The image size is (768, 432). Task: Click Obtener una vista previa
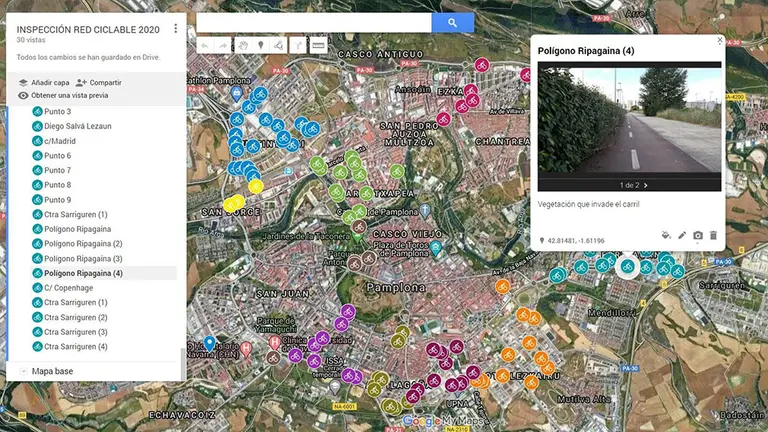pyautogui.click(x=63, y=96)
